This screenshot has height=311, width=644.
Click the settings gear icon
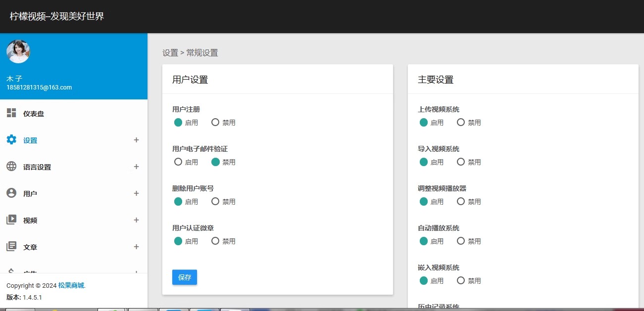tap(11, 140)
